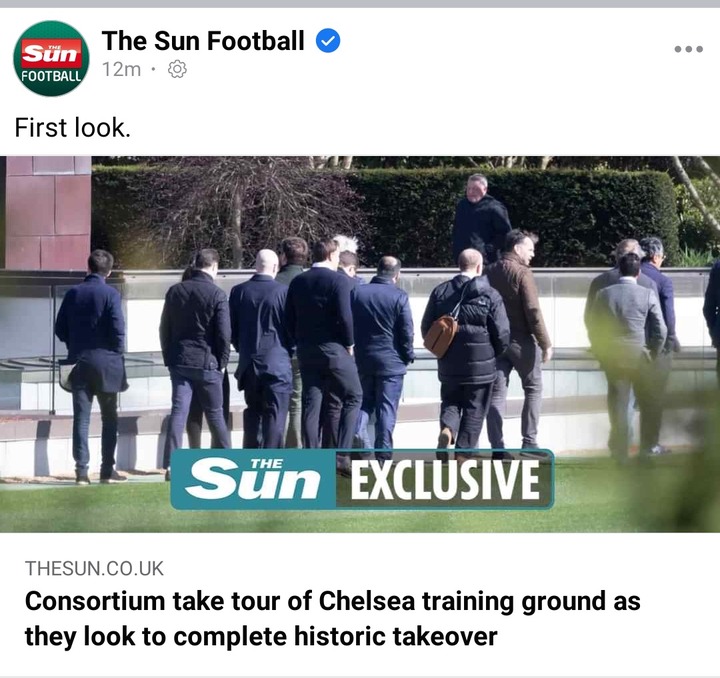Viewport: 720px width, 678px height.
Task: Click the brown shoulder bag in photo
Action: pyautogui.click(x=441, y=336)
